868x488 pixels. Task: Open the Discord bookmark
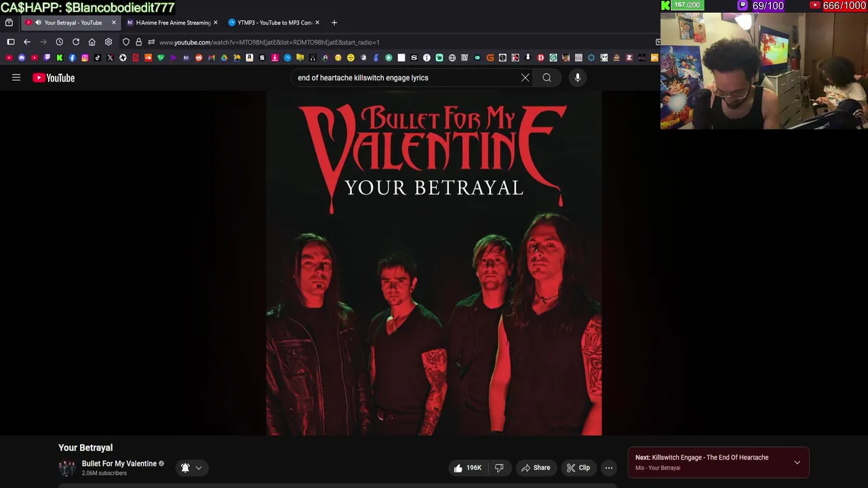(22, 58)
